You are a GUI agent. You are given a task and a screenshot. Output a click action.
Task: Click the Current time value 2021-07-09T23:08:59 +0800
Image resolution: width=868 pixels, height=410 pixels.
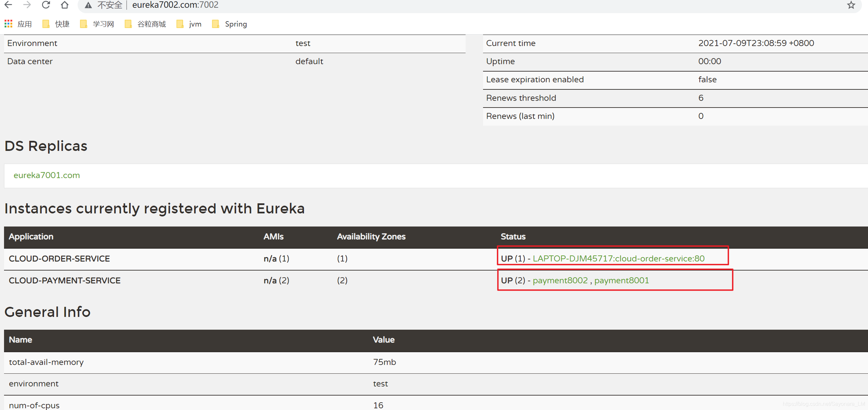pyautogui.click(x=756, y=43)
